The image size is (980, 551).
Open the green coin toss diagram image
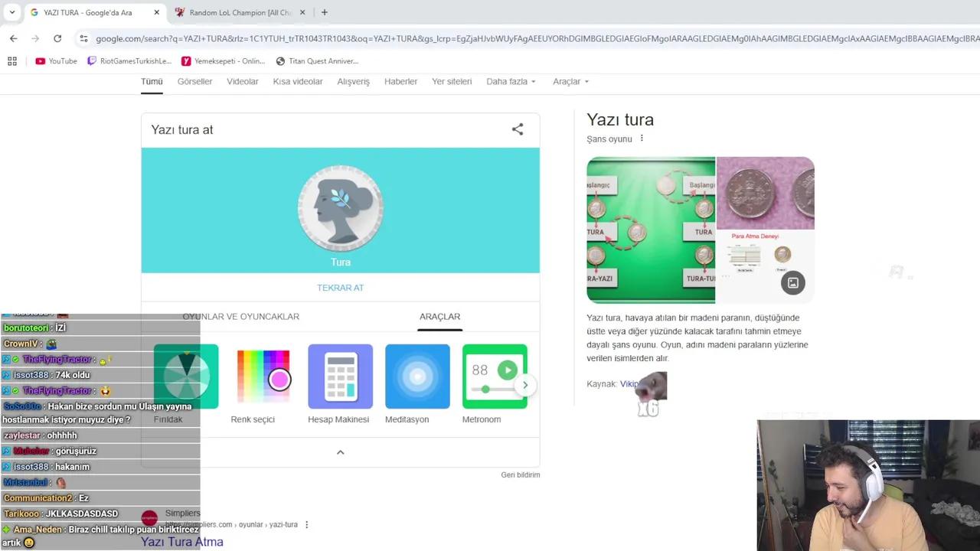point(651,230)
